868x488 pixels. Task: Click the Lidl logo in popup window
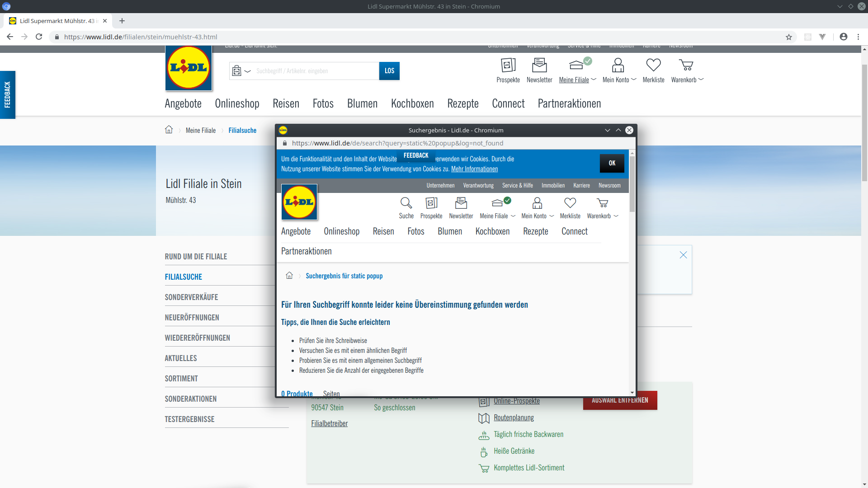coord(299,202)
